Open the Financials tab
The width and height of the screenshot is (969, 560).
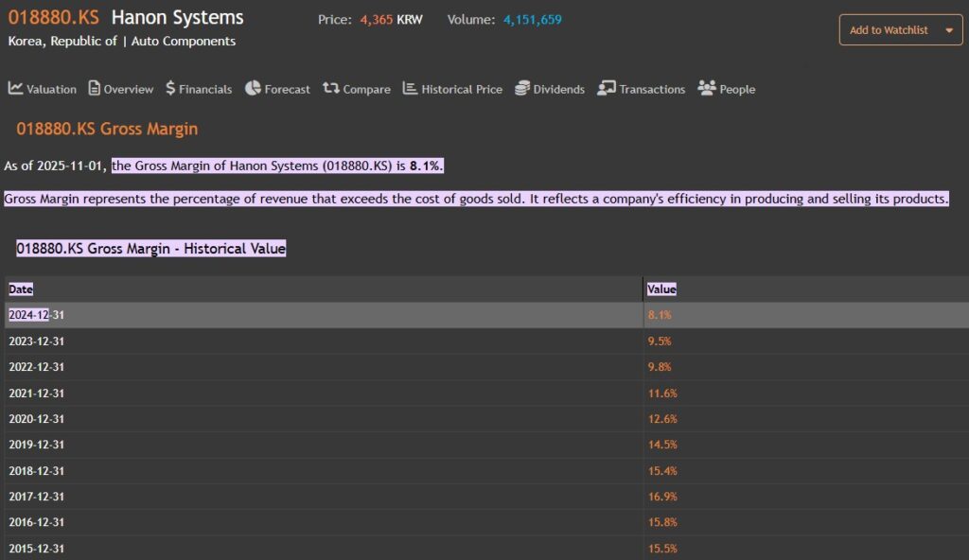tap(205, 89)
